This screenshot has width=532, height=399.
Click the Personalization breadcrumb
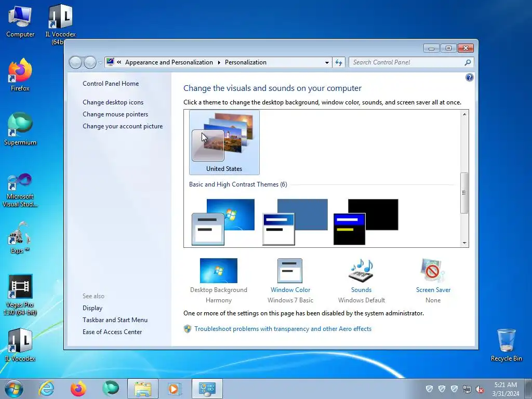pyautogui.click(x=246, y=62)
